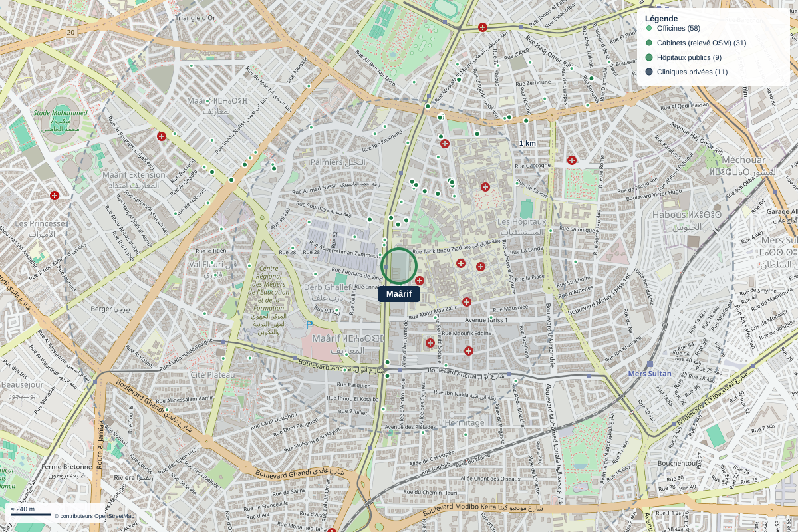
Task: Click the Bouchentouf district label
Action: 680,463
